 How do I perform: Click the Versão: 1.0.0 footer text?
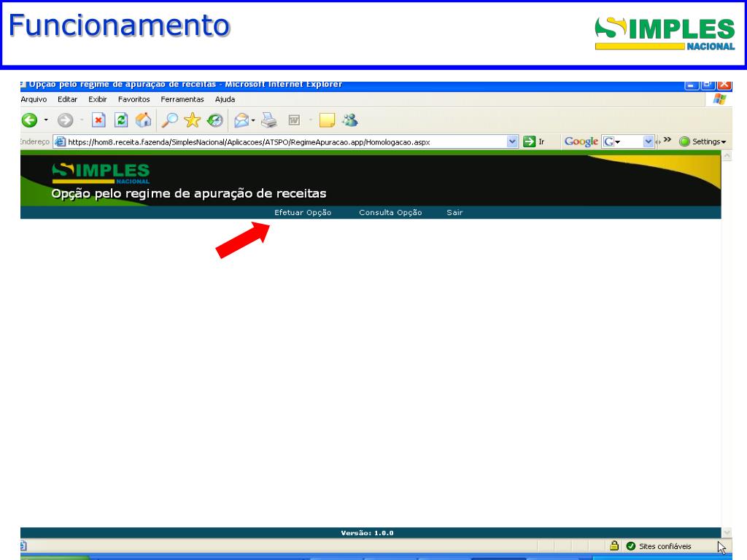pos(367,533)
